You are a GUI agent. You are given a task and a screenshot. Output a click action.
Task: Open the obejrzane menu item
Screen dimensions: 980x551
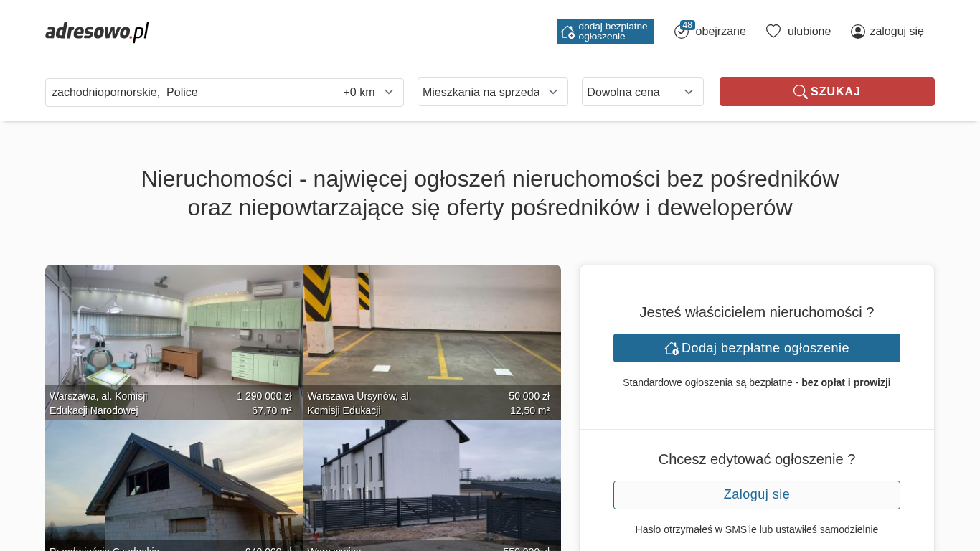point(720,32)
